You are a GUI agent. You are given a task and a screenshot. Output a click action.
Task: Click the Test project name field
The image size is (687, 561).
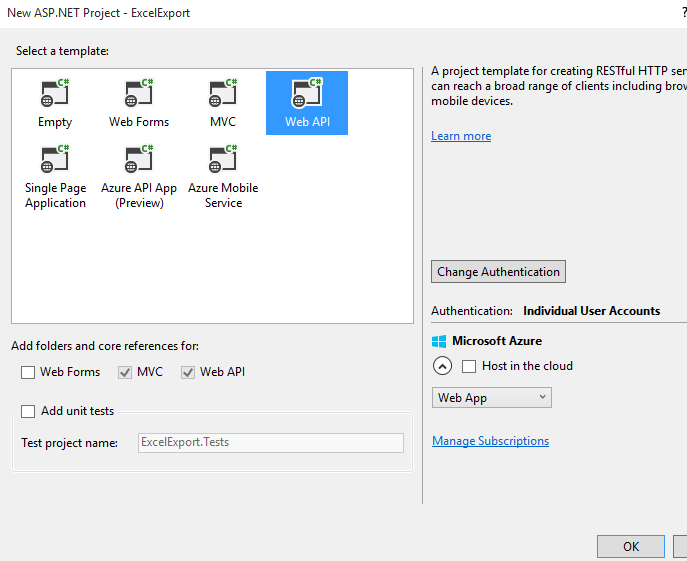coord(270,443)
